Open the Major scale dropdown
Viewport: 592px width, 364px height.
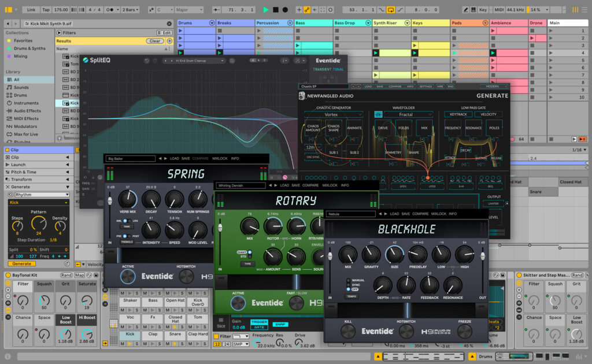tap(189, 9)
